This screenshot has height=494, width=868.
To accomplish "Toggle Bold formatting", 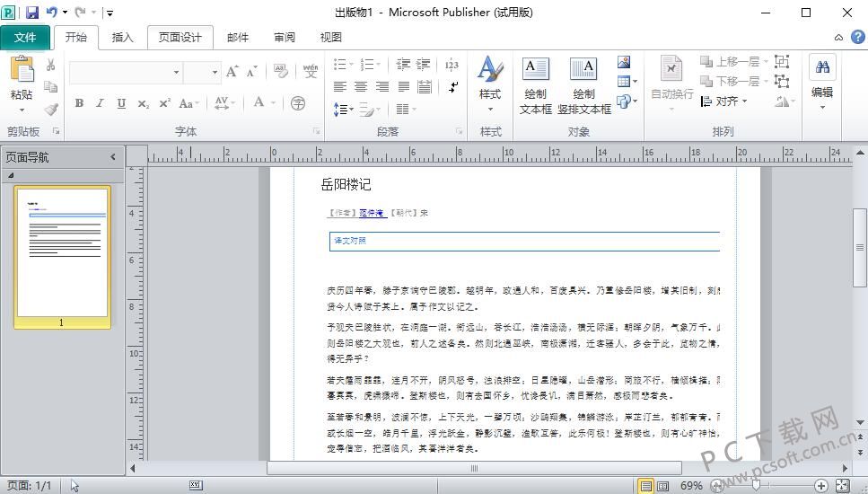I will pos(79,103).
